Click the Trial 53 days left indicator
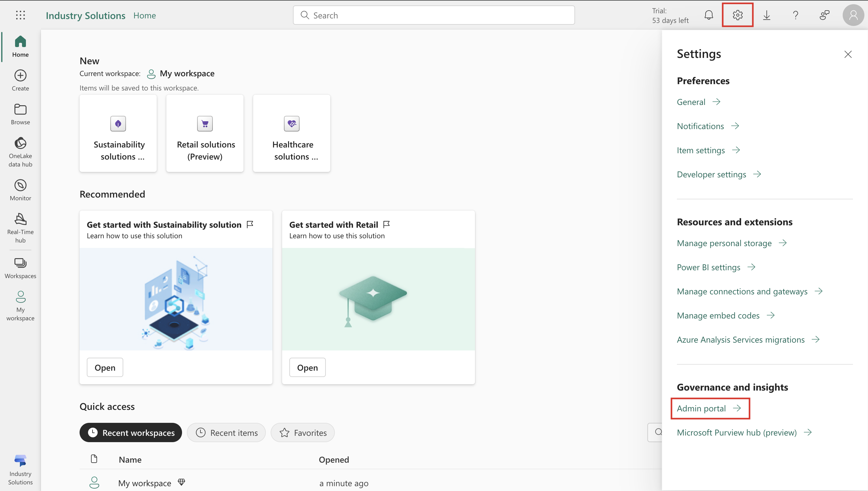 click(670, 15)
